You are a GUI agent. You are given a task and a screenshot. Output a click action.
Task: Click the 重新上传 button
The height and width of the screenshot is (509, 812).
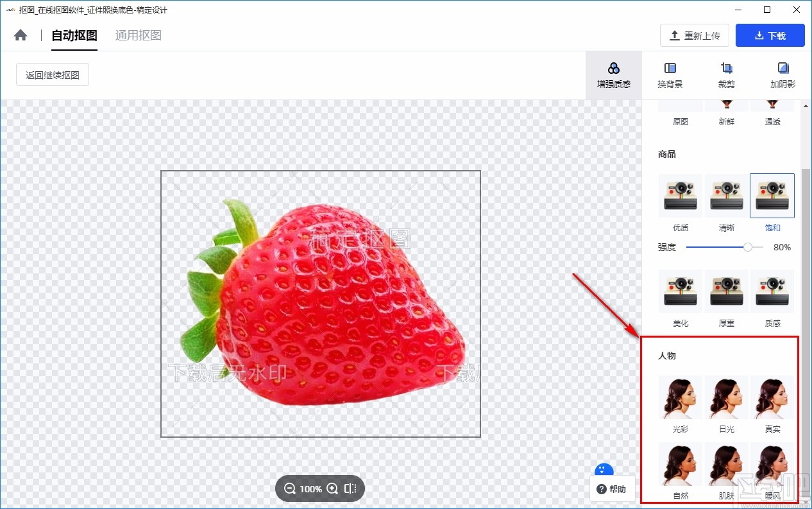point(695,35)
